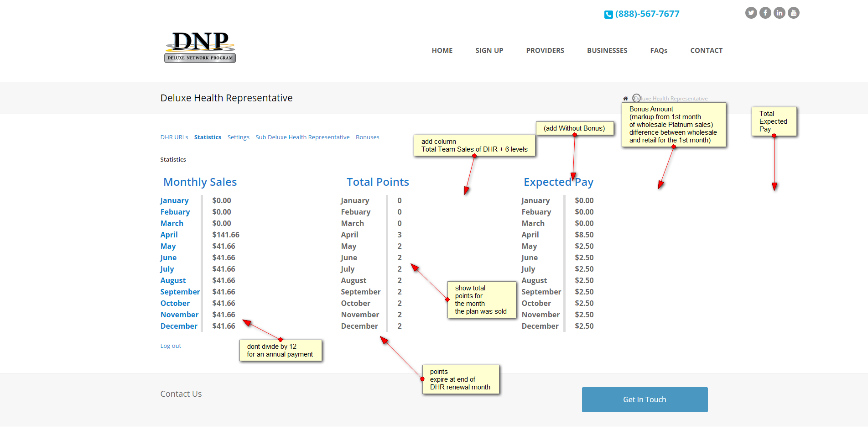Screen dimensions: 868x436
Task: Click the blue phone icon
Action: (608, 15)
